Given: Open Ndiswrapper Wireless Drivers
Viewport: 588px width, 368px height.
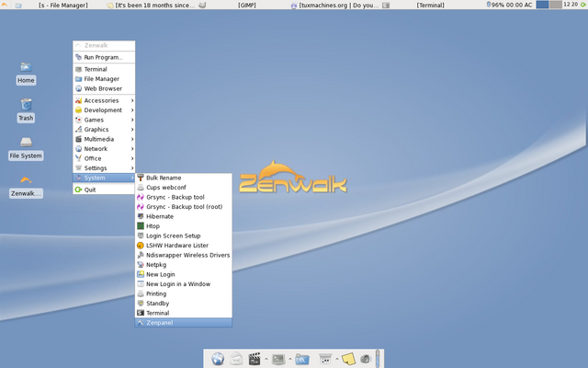Looking at the screenshot, I should coord(184,255).
